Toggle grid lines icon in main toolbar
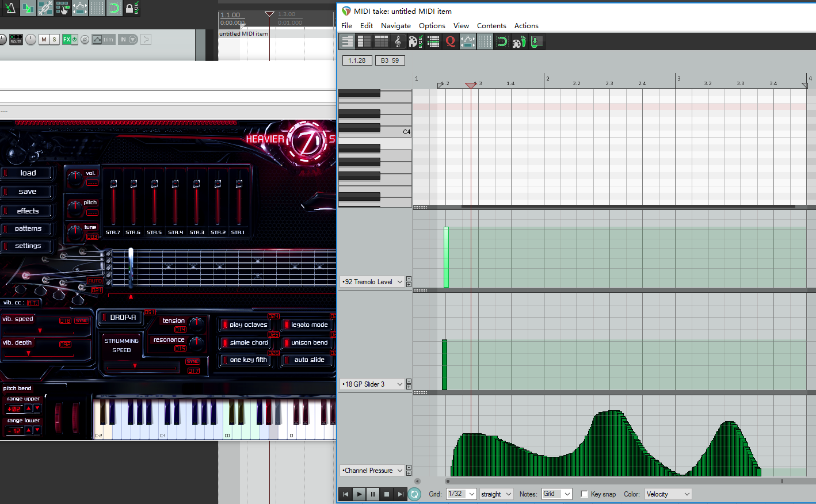The image size is (816, 504). click(x=97, y=7)
